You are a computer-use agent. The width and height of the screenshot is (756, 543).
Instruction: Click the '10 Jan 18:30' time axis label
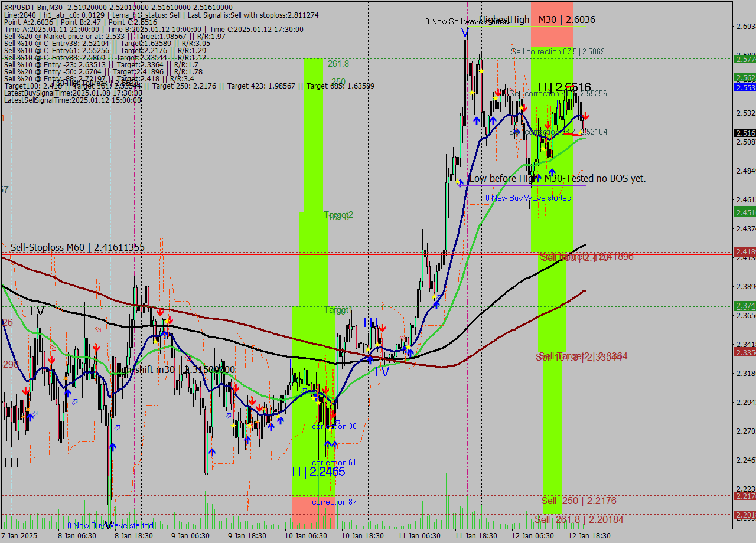[362, 536]
